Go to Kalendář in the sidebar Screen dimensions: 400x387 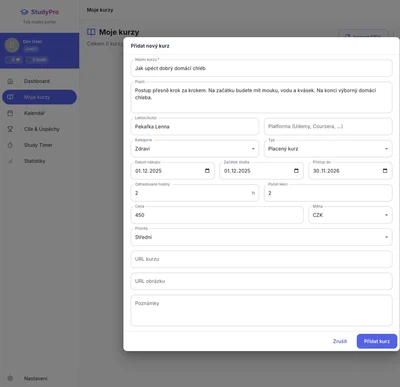39,113
